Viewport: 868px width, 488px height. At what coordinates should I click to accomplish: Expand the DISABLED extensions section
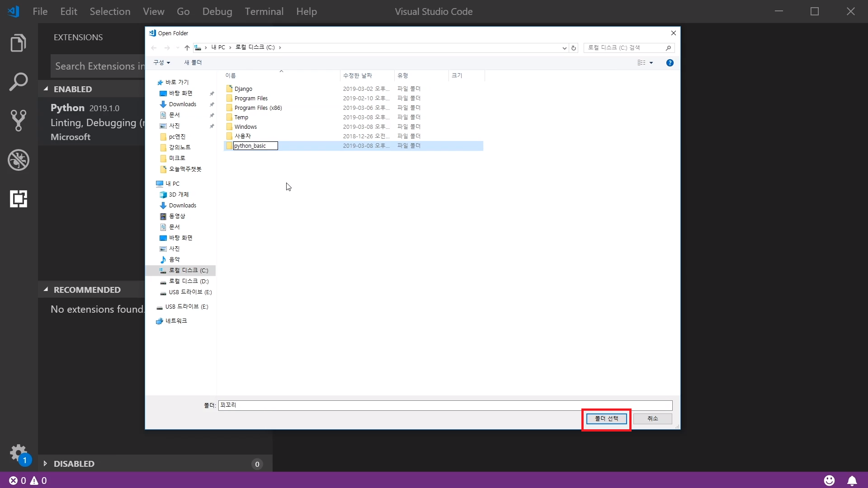(45, 464)
